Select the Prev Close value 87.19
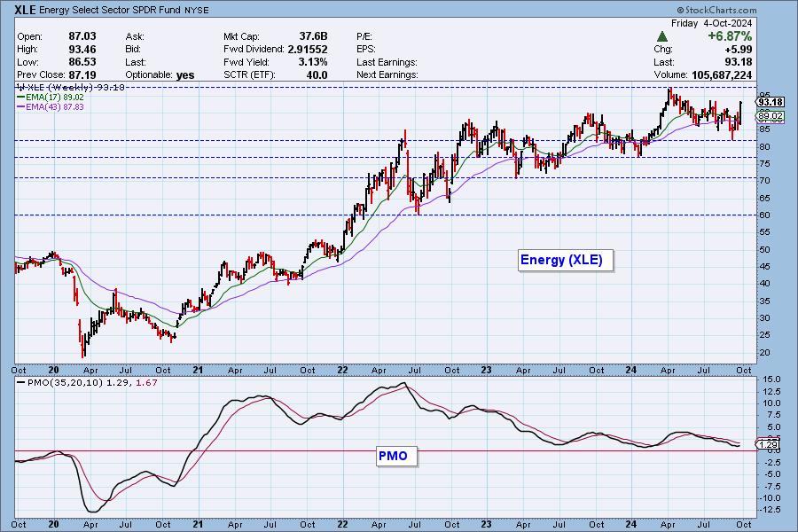 coord(82,74)
